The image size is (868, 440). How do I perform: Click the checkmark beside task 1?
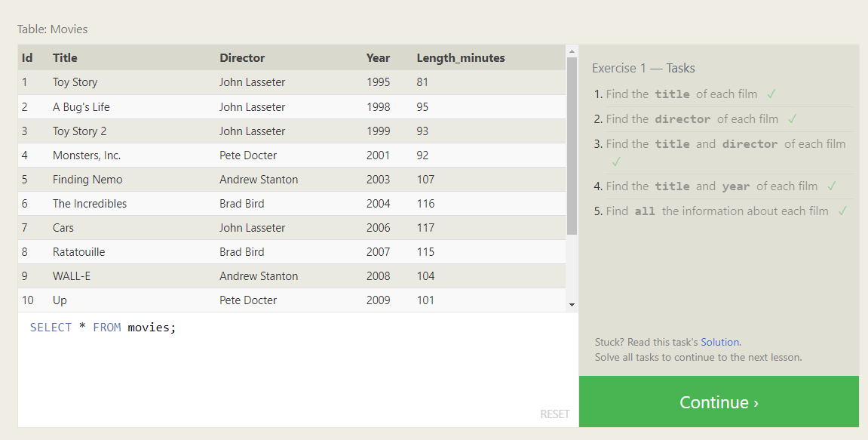[x=771, y=94]
